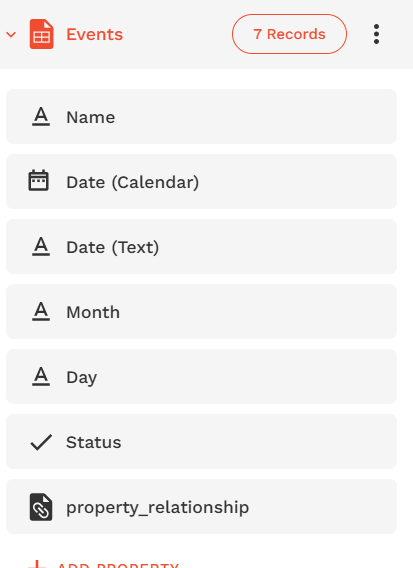Screen dimensions: 413x568
Task: Collapse the Events table with the chevron
Action: pos(11,34)
